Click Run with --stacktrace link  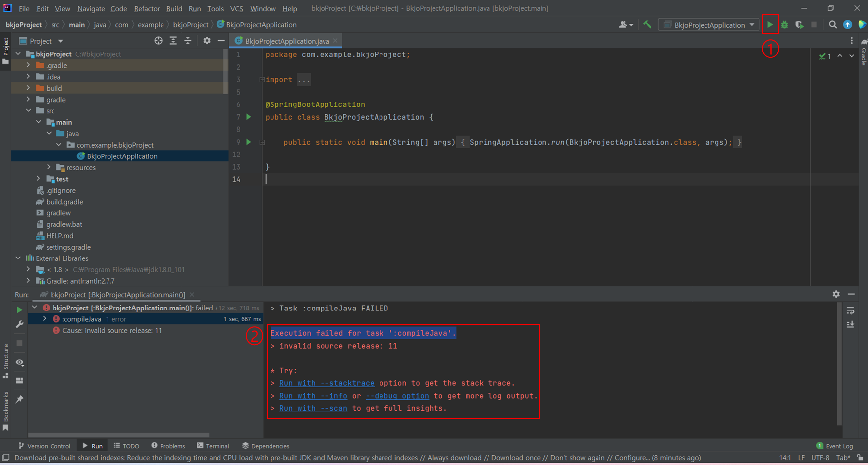[x=326, y=383]
